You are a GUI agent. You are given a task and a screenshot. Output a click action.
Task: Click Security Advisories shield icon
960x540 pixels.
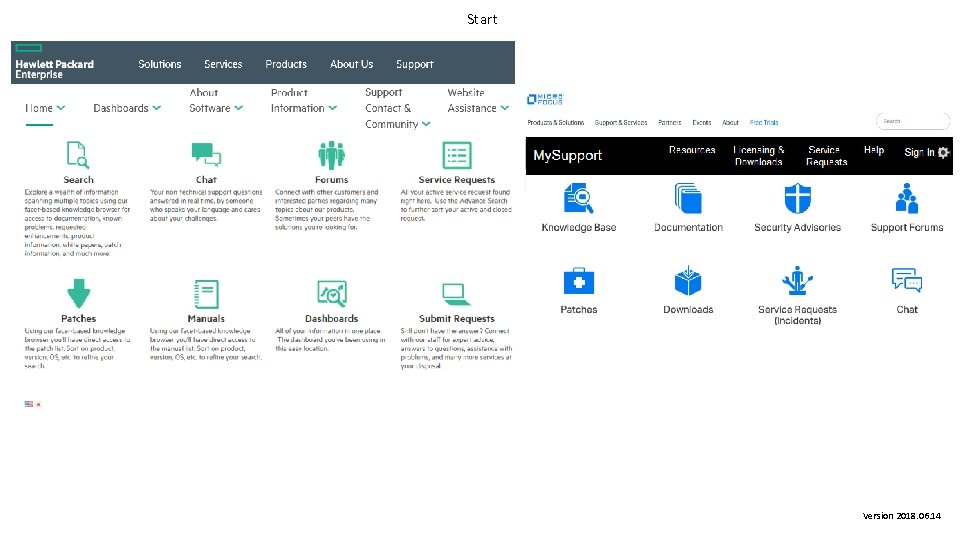(x=797, y=198)
